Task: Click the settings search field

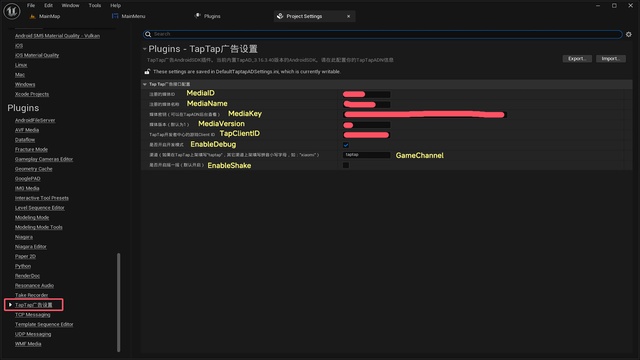Action: pos(382,34)
